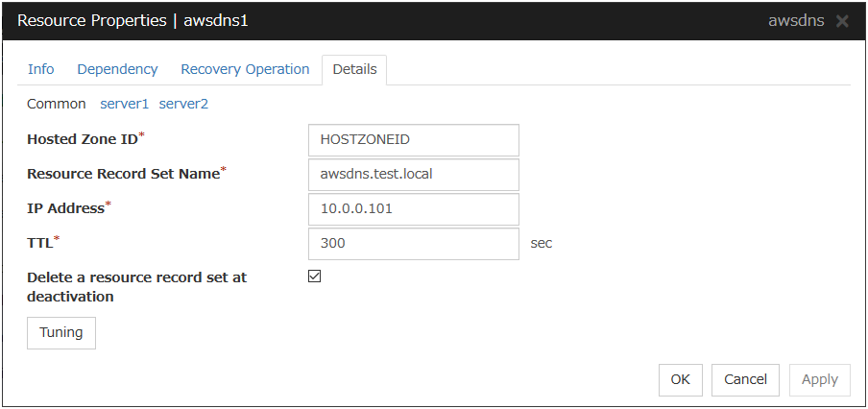Open the Dependency tab

[x=117, y=69]
